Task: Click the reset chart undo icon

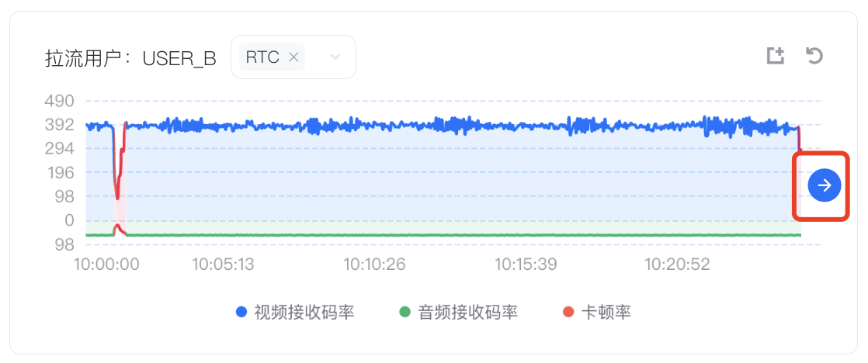Action: pos(814,56)
